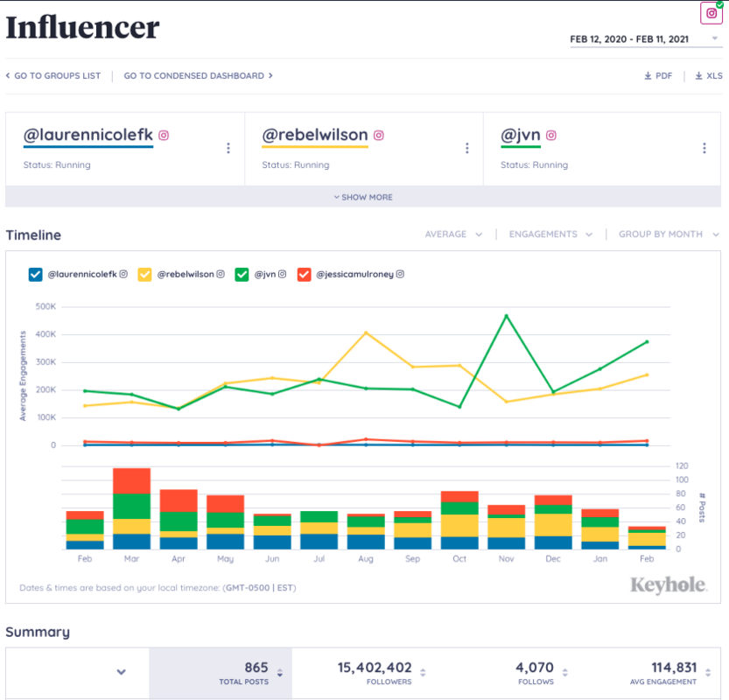
Task: Uncheck @jessicamulroney to hide its series
Action: [305, 274]
